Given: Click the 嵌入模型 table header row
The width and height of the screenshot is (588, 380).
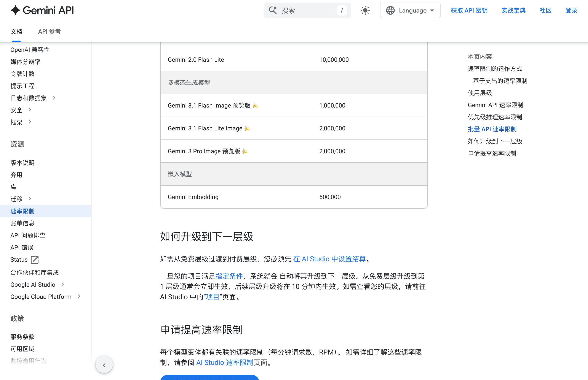Looking at the screenshot, I should click(294, 174).
